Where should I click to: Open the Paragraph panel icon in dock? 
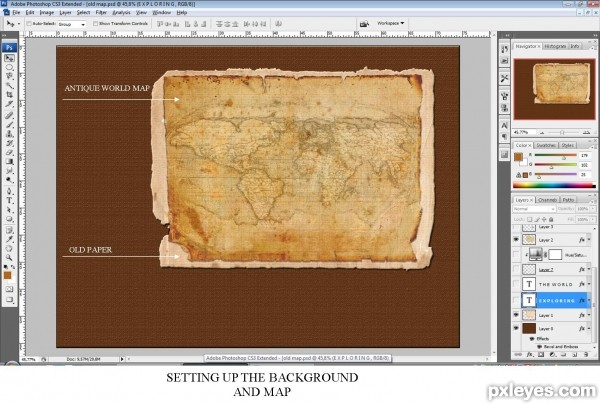(504, 137)
